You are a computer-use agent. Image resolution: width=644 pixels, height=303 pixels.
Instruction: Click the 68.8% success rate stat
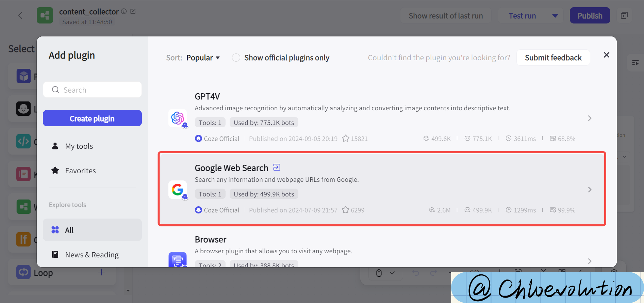click(x=563, y=139)
